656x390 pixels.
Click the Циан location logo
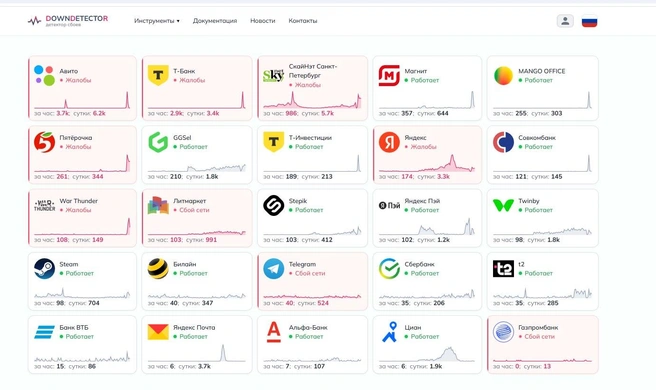(390, 332)
